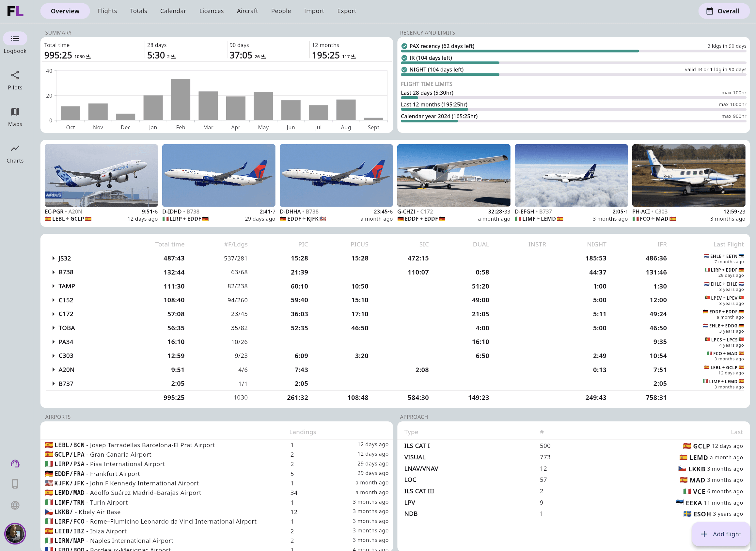Switch to the Flights tab
This screenshot has height=551, width=756.
pos(107,11)
